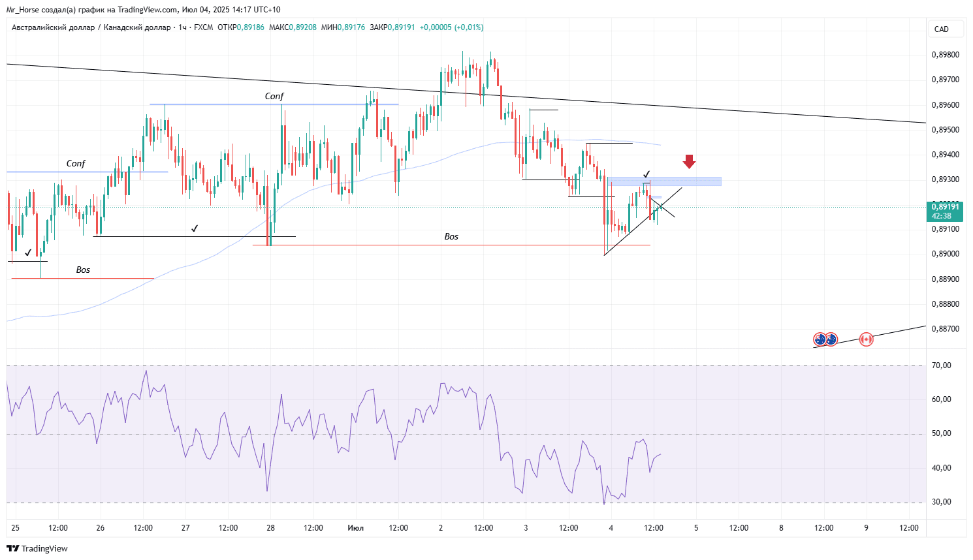Click date label '3' on time axis
This screenshot has width=973, height=560.
tap(526, 528)
